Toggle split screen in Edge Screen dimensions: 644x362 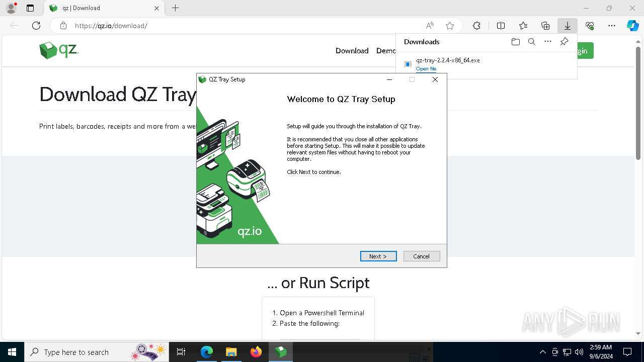pos(501,26)
